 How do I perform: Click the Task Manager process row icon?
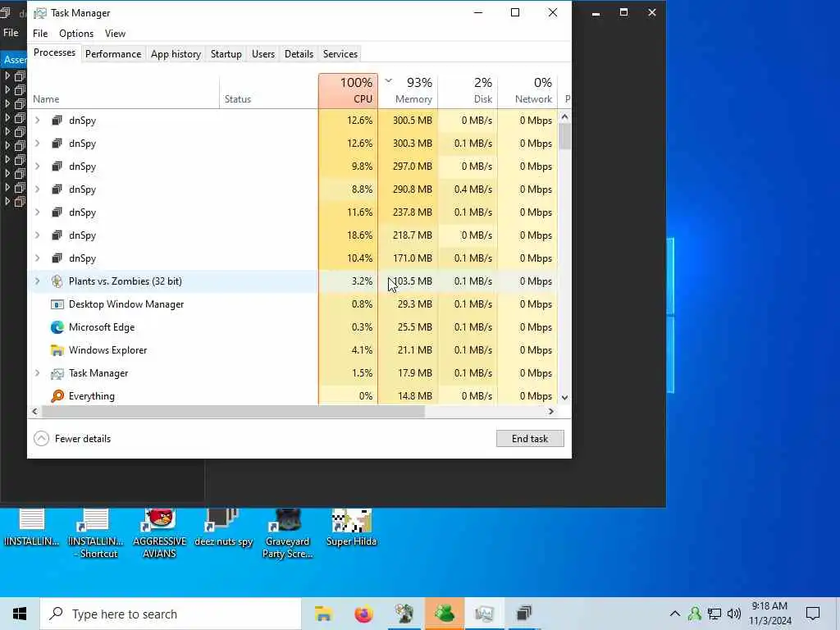click(57, 373)
